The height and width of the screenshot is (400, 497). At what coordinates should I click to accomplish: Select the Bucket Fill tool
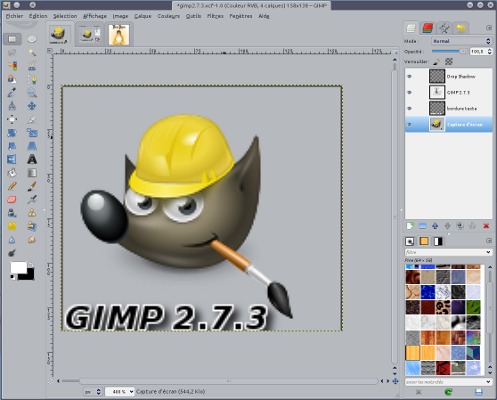[12, 173]
